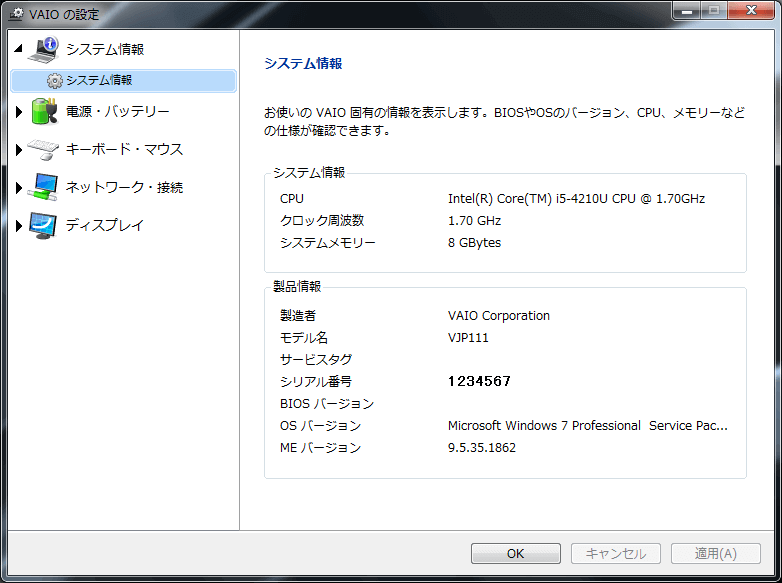782x583 pixels.
Task: Click the BIOS バージョン label
Action: 327,403
